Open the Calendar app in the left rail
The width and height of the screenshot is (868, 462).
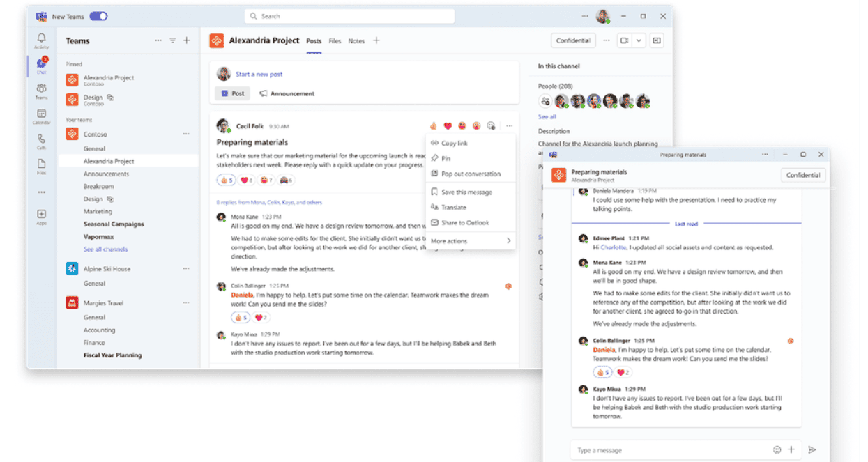click(x=41, y=116)
